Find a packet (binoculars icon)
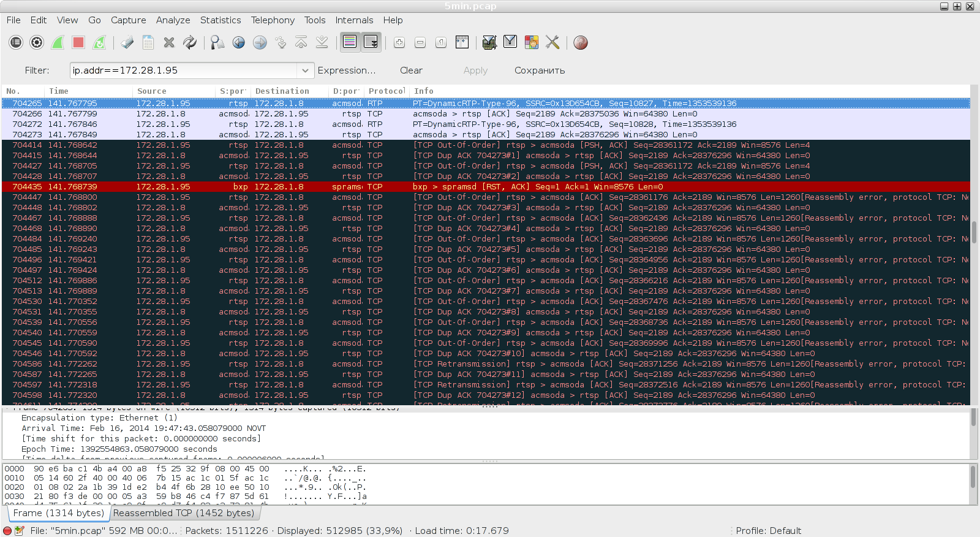The height and width of the screenshot is (537, 980). tap(217, 42)
